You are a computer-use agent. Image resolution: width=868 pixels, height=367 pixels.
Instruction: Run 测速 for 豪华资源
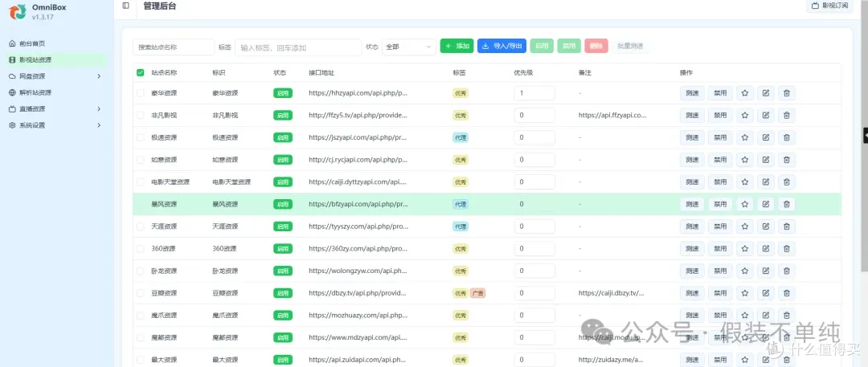(x=692, y=93)
